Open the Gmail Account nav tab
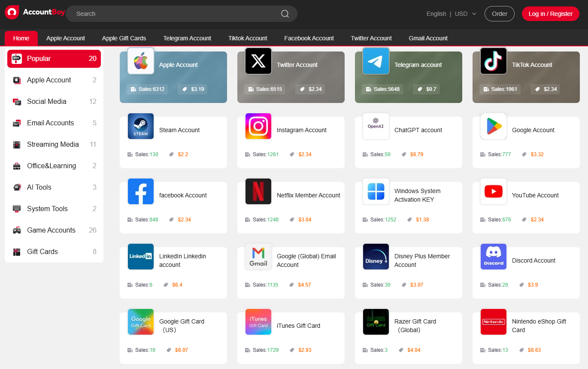 (x=428, y=38)
